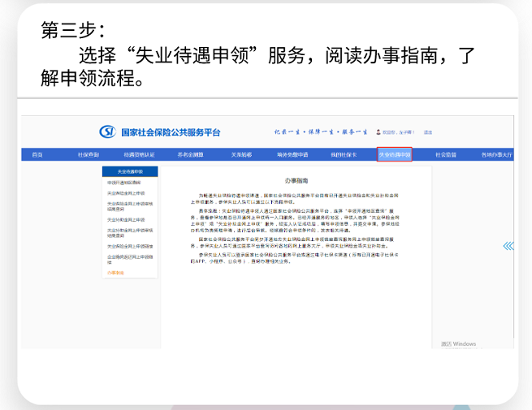Click the 国家社会保险公共服务平台 title
The width and height of the screenshot is (532, 410).
point(170,132)
